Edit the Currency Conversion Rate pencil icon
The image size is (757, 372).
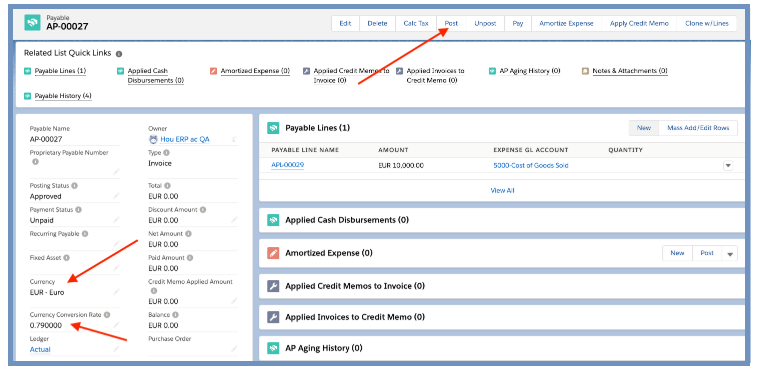(116, 325)
